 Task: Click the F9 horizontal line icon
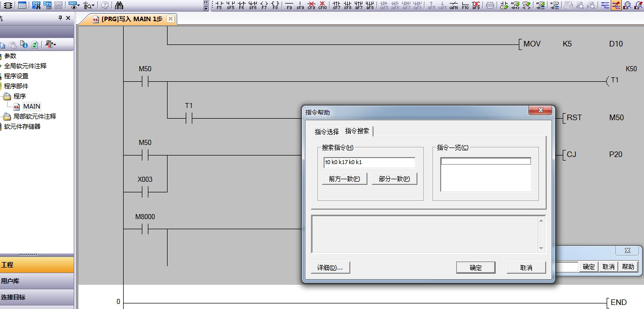point(289,6)
